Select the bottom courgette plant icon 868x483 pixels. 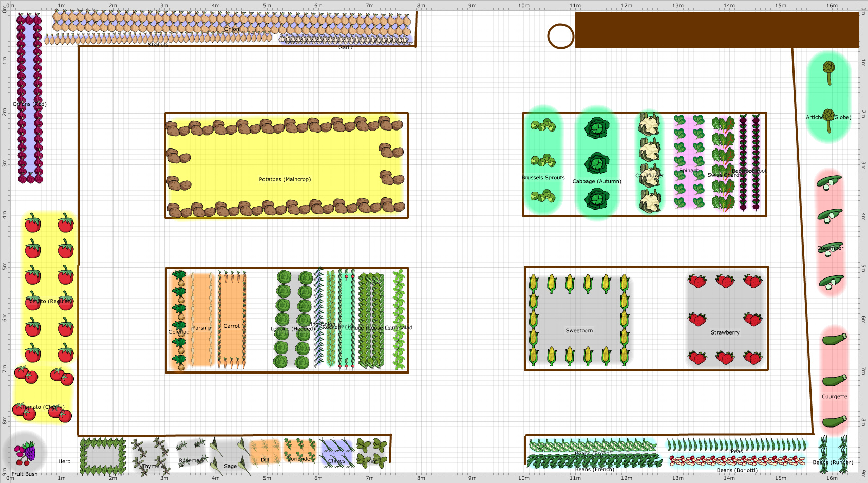point(834,422)
